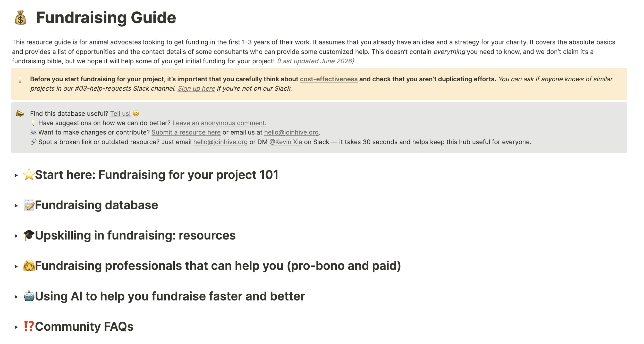Click the graduation cap icon beside Upskilling

point(29,235)
